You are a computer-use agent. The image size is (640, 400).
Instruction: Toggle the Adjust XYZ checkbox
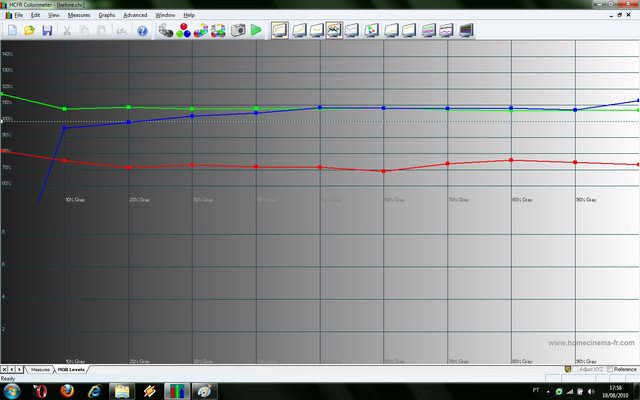576,369
